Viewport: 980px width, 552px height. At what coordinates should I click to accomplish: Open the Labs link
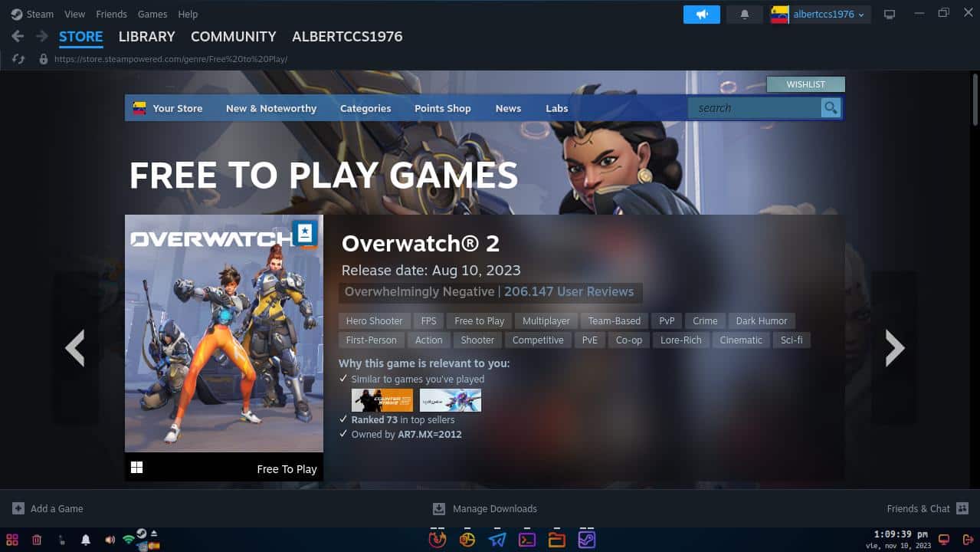[x=557, y=108]
